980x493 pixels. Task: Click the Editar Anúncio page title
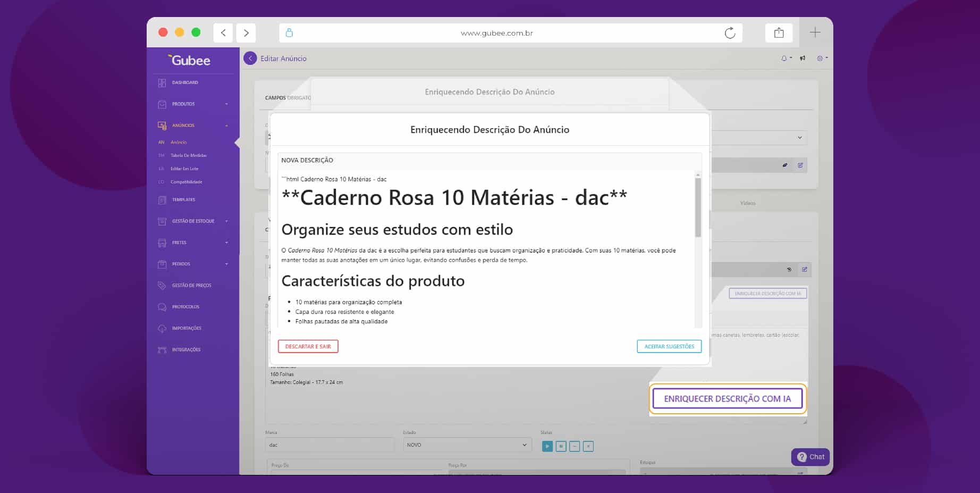[x=283, y=59]
